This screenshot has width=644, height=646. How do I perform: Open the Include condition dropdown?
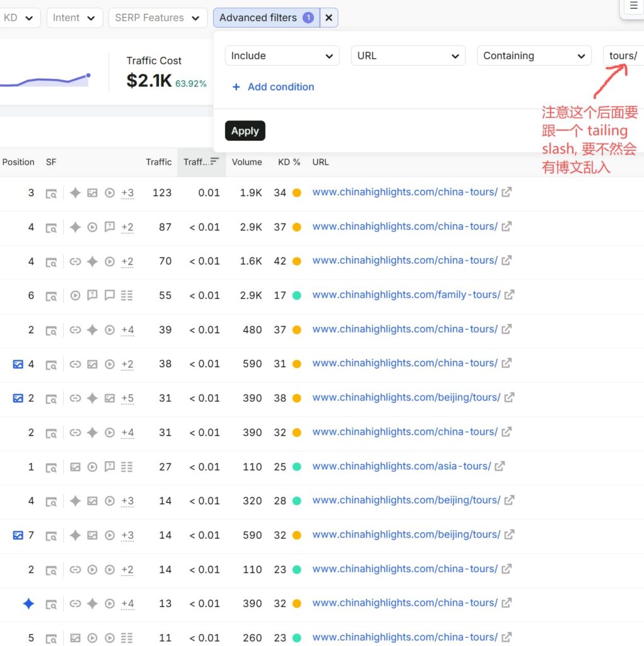[x=282, y=56]
